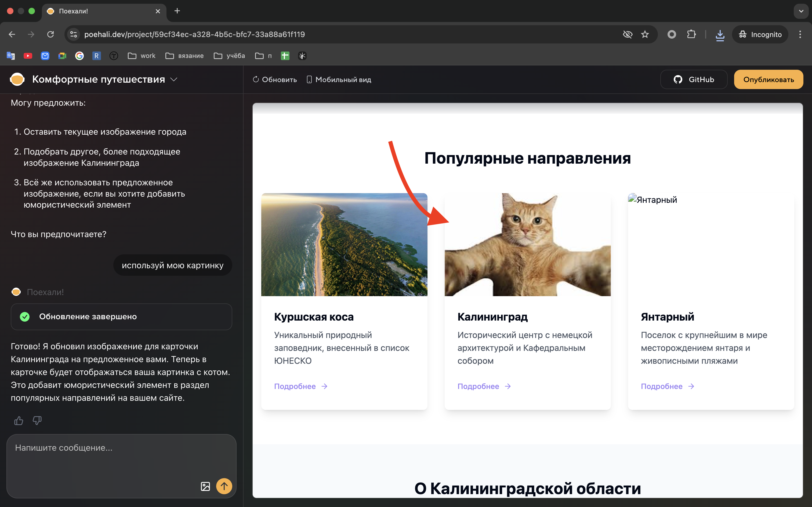Open the browser tab search chevron
This screenshot has width=812, height=507.
801,11
